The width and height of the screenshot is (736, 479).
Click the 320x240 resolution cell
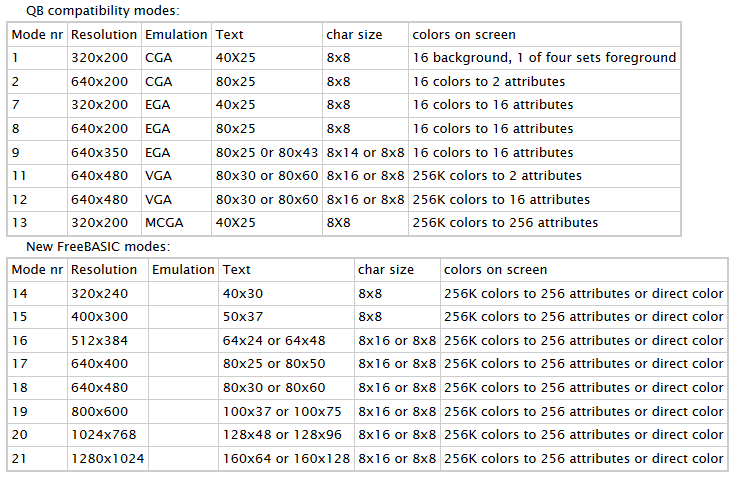(x=100, y=293)
